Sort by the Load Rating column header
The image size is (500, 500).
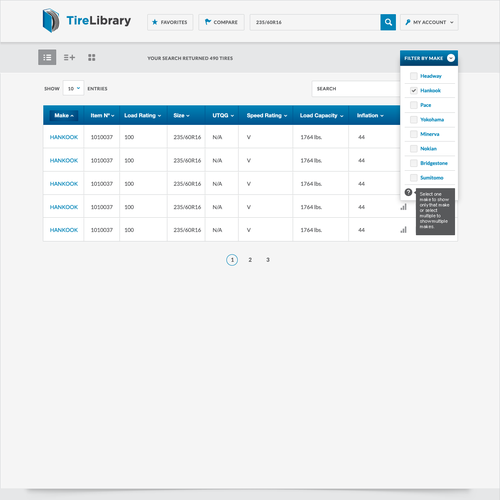click(143, 115)
